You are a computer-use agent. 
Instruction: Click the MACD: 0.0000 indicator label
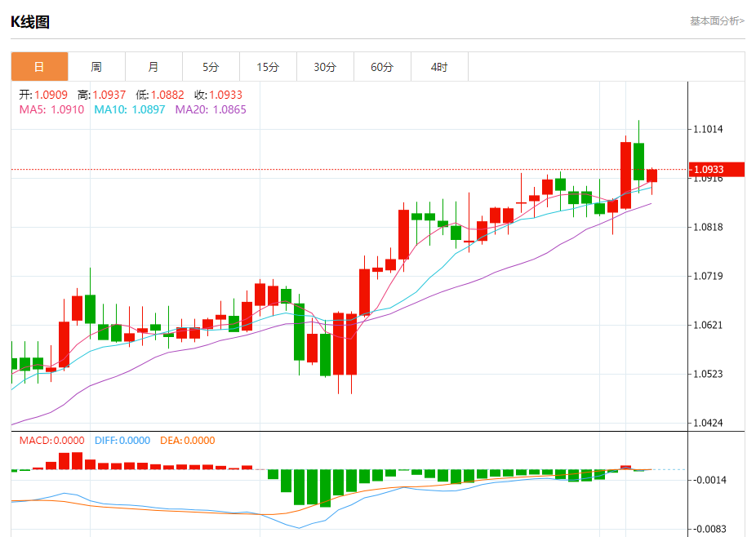point(52,441)
